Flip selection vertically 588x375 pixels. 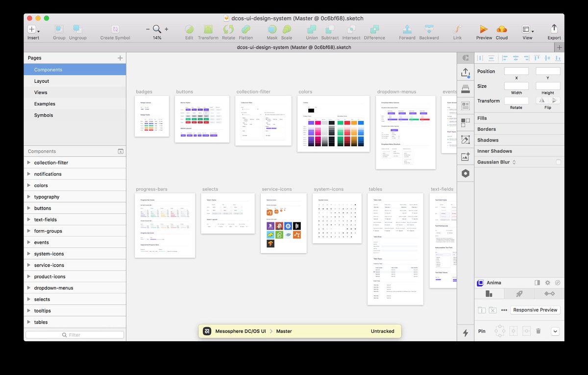pyautogui.click(x=554, y=100)
